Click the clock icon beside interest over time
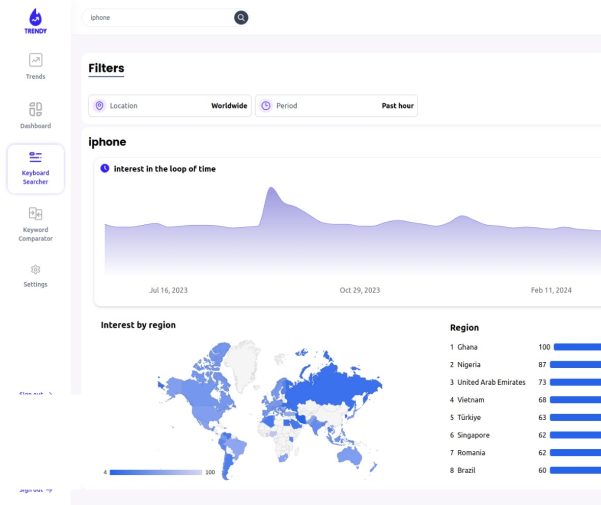This screenshot has width=601, height=505. (x=105, y=169)
